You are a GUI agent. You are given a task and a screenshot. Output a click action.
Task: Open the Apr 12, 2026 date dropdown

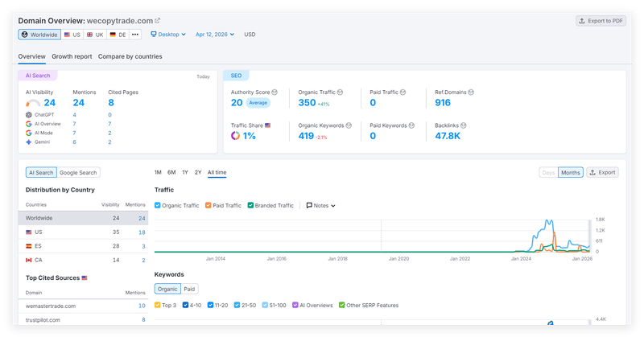pos(215,35)
